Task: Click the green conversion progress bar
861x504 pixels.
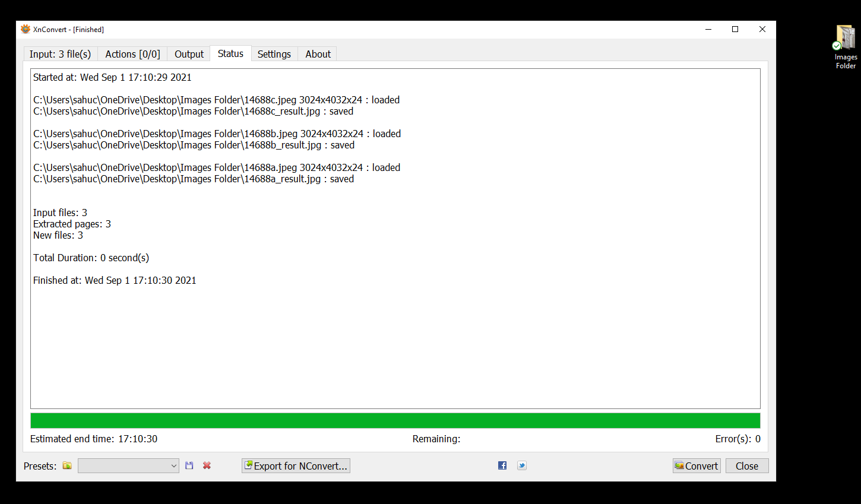Action: click(395, 420)
